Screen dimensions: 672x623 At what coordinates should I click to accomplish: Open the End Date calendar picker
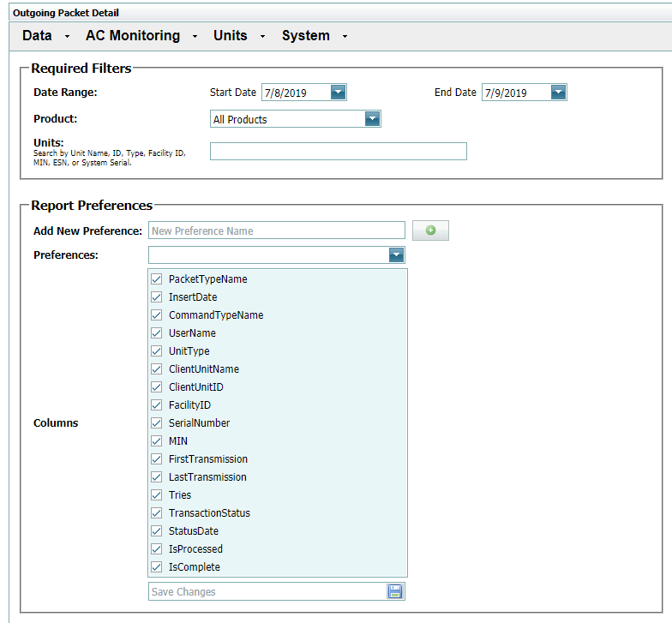point(559,93)
